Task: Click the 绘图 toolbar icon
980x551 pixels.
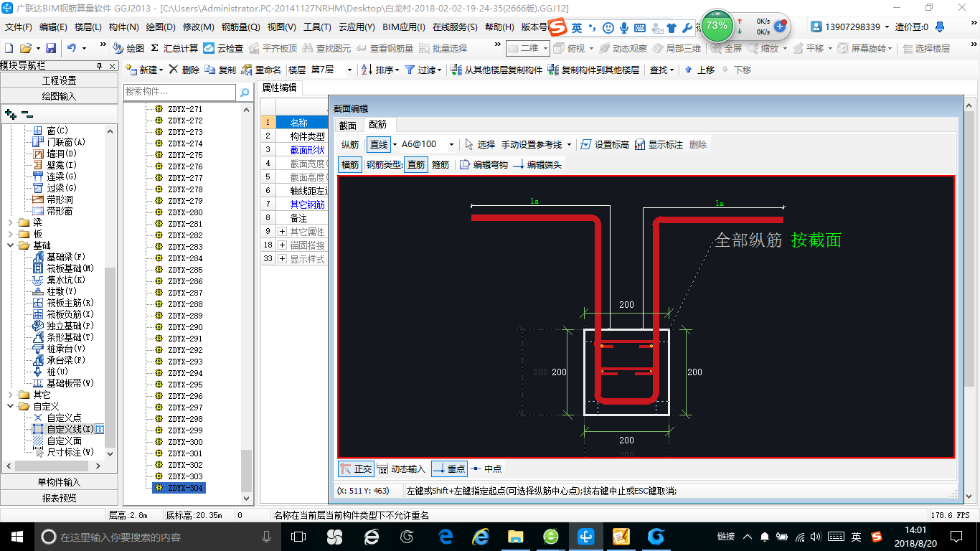Action: [x=129, y=48]
